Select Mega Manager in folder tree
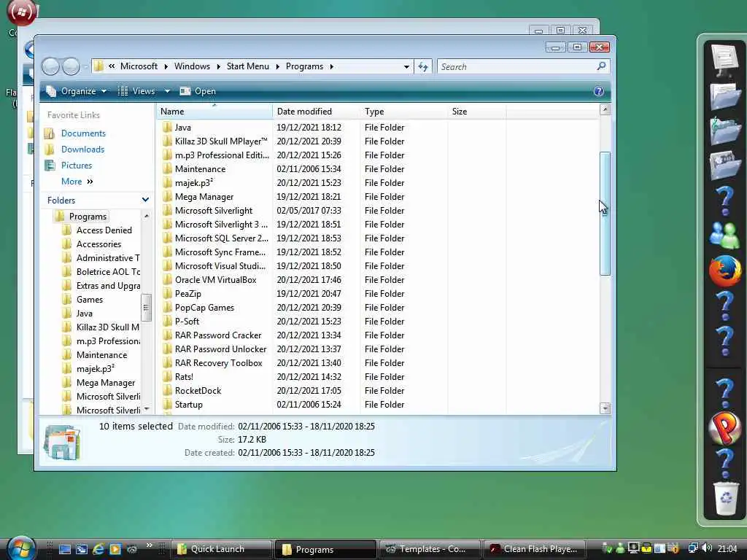This screenshot has width=747, height=560. [x=106, y=383]
